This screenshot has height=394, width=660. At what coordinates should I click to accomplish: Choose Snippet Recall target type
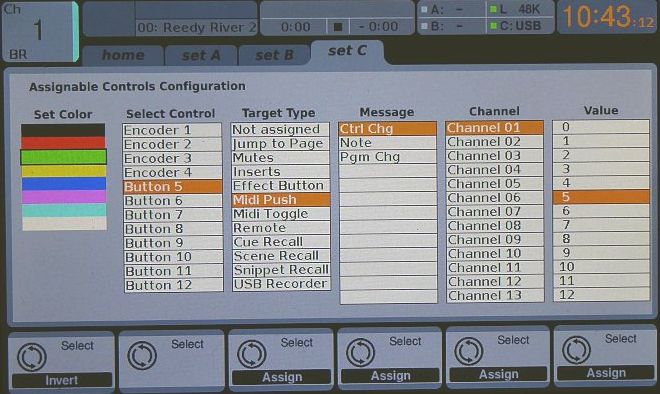282,270
